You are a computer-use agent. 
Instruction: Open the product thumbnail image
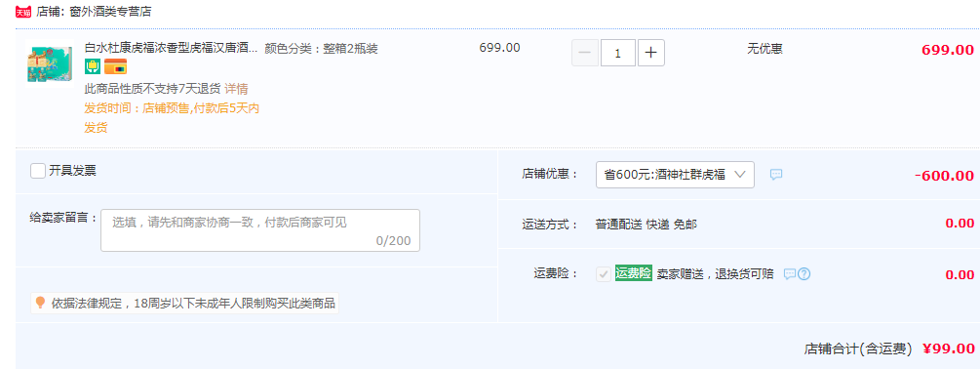[50, 62]
